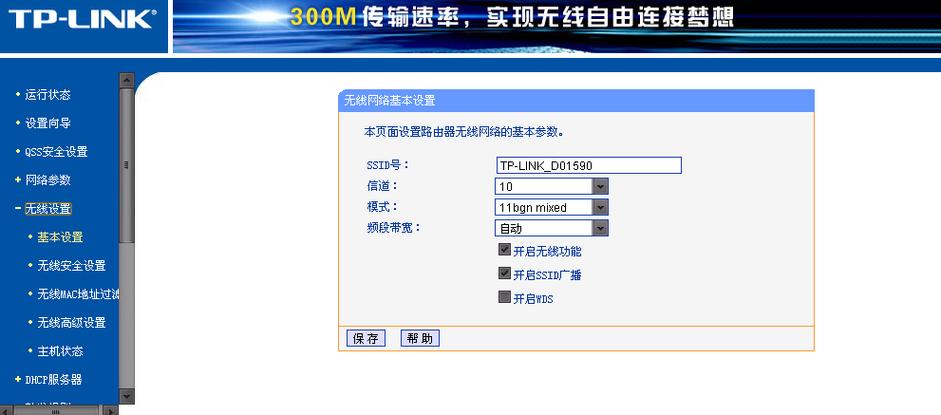This screenshot has height=415, width=941.
Task: Click sidebar scrollbar up arrow
Action: [x=127, y=80]
